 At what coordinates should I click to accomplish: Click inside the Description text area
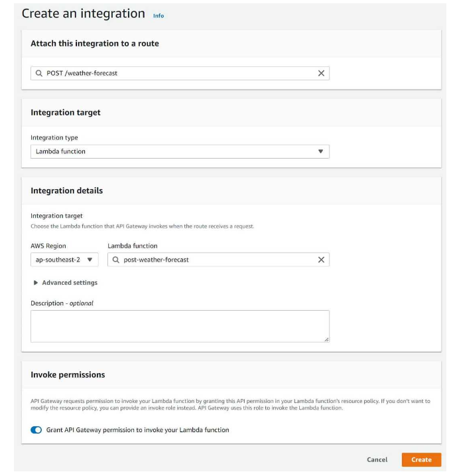tap(180, 326)
